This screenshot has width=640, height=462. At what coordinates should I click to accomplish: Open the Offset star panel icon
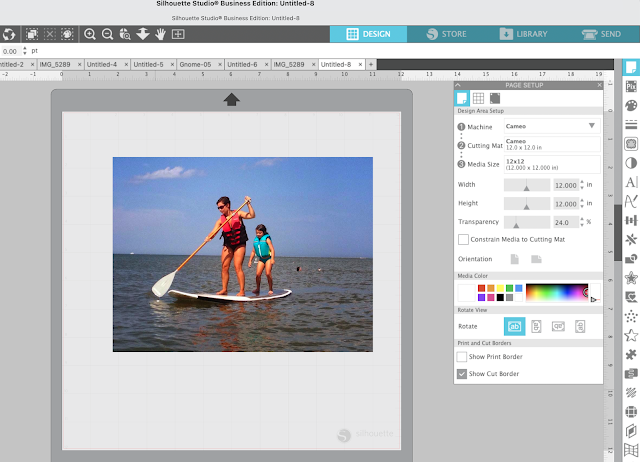[x=631, y=278]
